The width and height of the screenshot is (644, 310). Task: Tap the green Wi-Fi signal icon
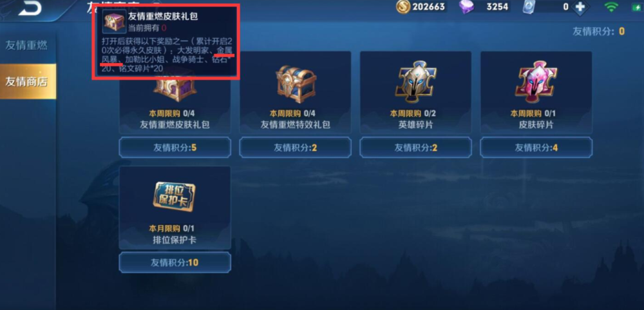611,7
